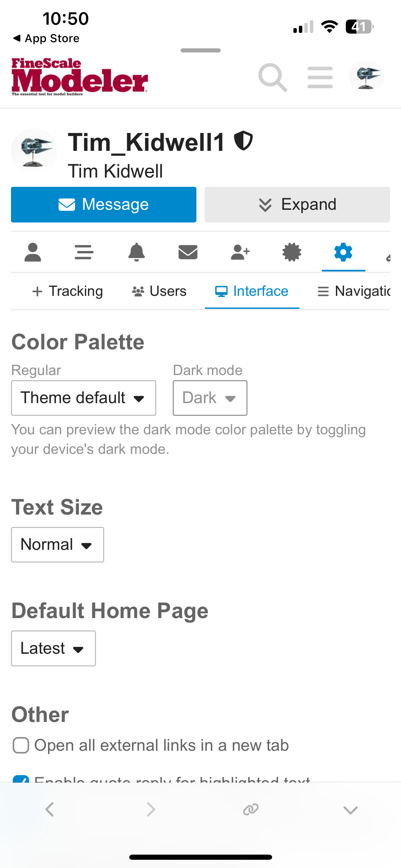Open the activity list icon
The width and height of the screenshot is (401, 868).
tap(84, 253)
